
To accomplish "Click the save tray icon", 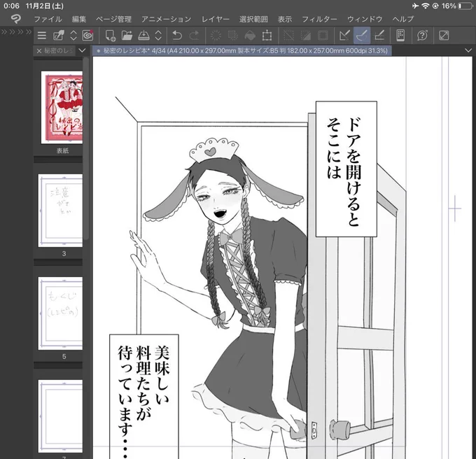I will (x=143, y=36).
